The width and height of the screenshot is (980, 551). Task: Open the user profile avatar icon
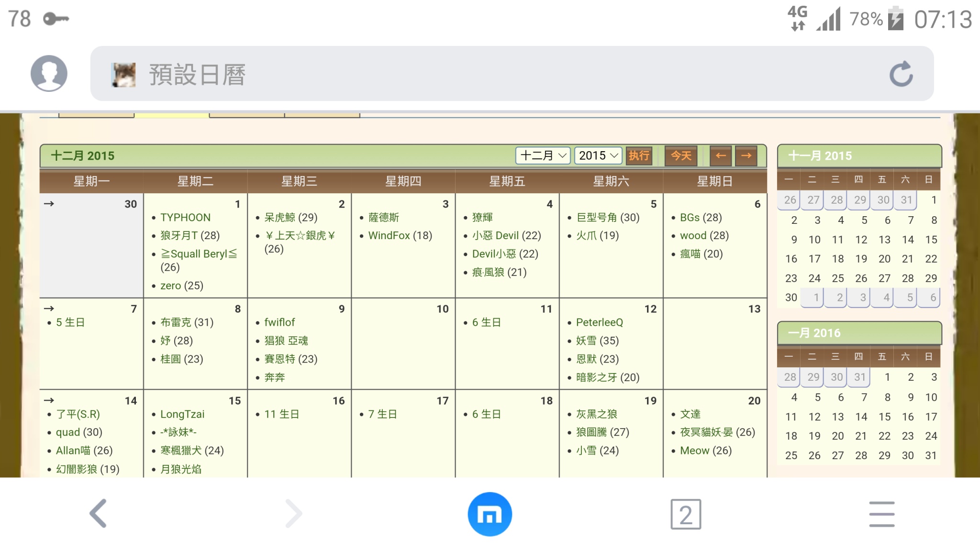49,73
